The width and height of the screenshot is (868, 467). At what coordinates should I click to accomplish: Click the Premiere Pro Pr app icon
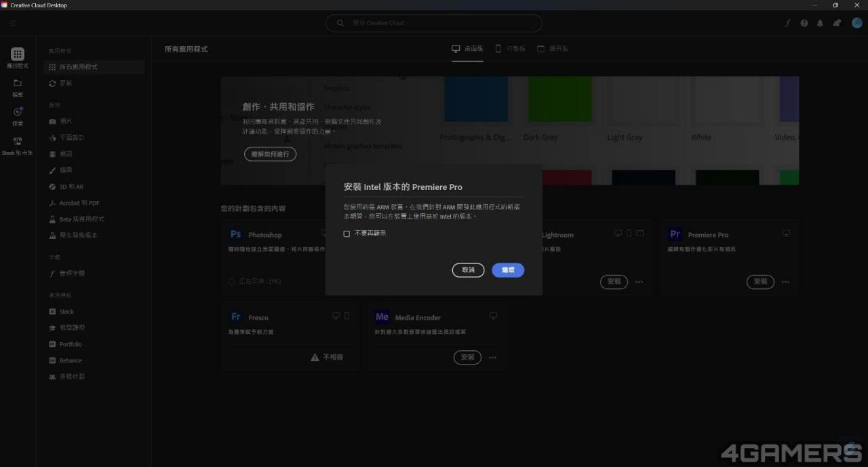[675, 234]
